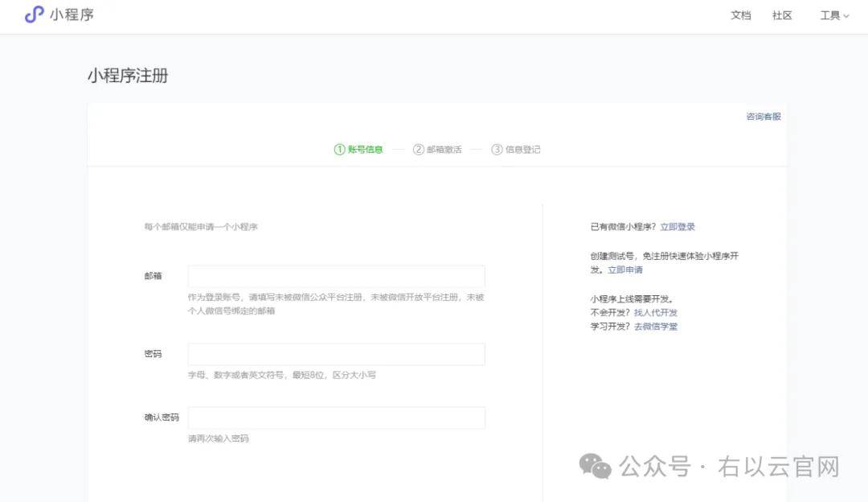Click the 小程序 logo icon
This screenshot has width=868, height=502.
click(x=35, y=14)
